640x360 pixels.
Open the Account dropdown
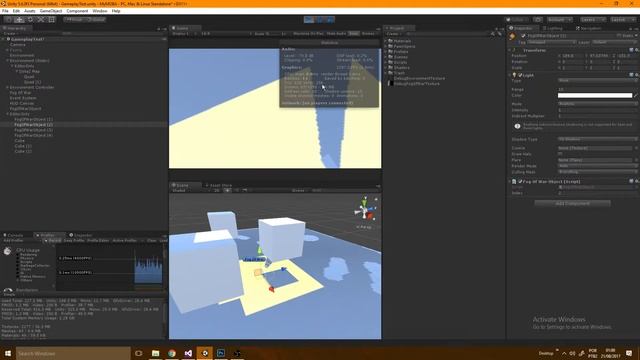coord(560,20)
